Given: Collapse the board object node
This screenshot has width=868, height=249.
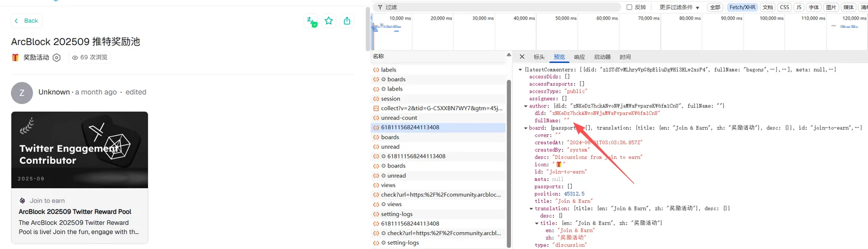Looking at the screenshot, I should 526,128.
